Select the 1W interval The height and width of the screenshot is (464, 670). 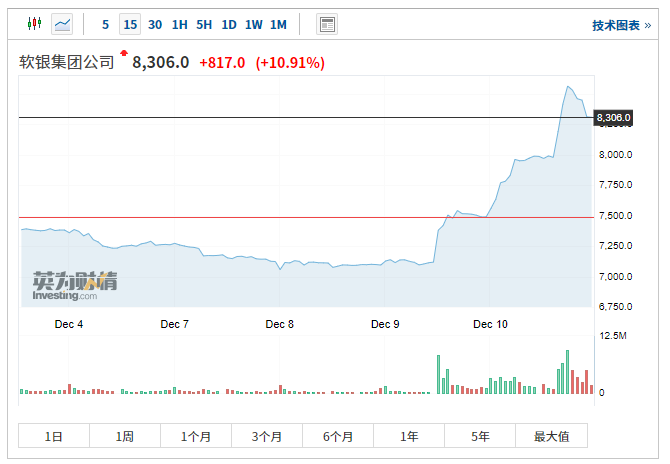coord(253,25)
